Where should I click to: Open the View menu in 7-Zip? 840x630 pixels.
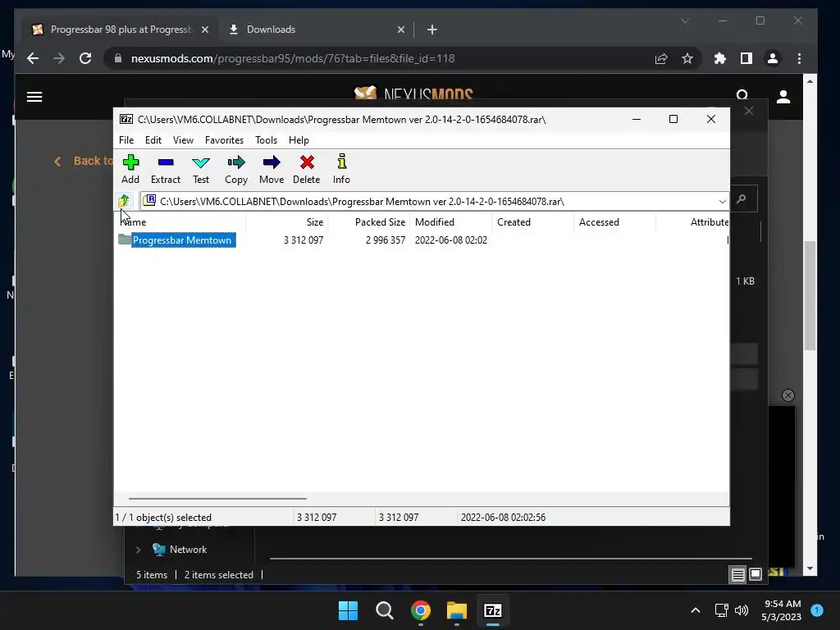click(183, 139)
